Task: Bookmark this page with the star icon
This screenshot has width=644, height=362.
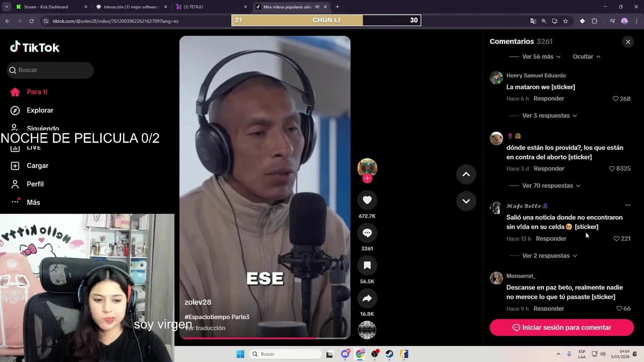Action: coord(566,21)
